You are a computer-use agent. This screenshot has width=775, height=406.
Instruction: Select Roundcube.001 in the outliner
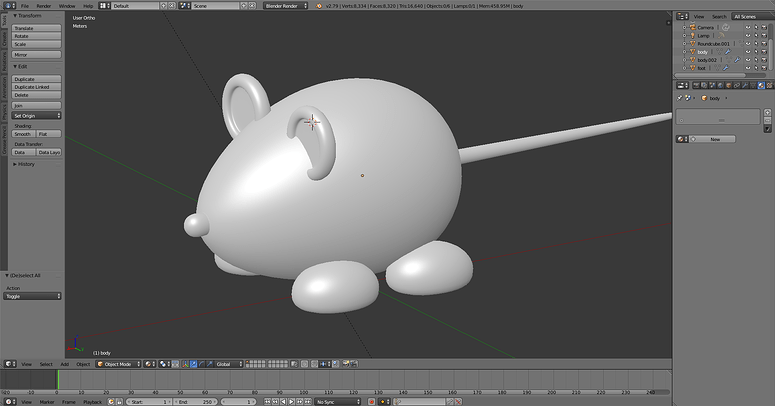pyautogui.click(x=713, y=44)
